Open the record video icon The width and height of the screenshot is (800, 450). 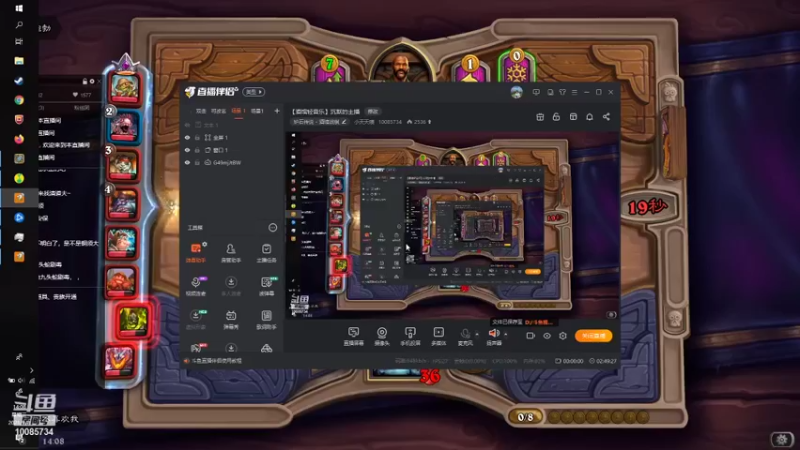click(x=530, y=336)
